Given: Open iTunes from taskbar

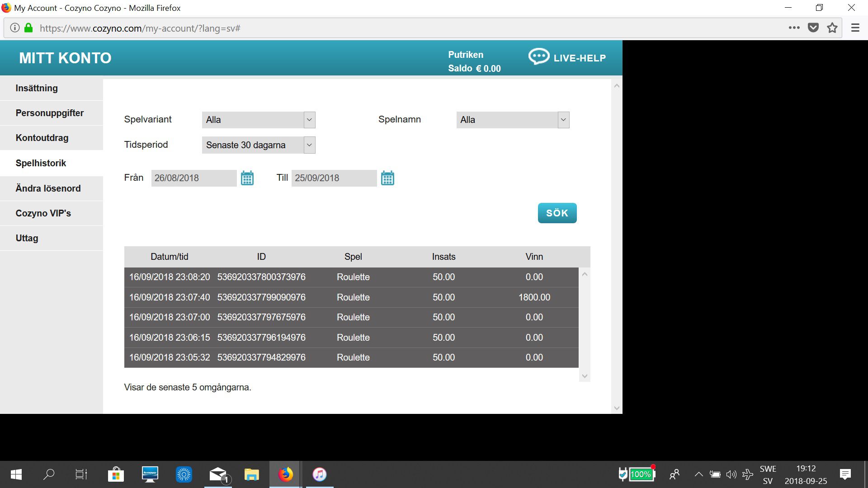Looking at the screenshot, I should (x=320, y=474).
